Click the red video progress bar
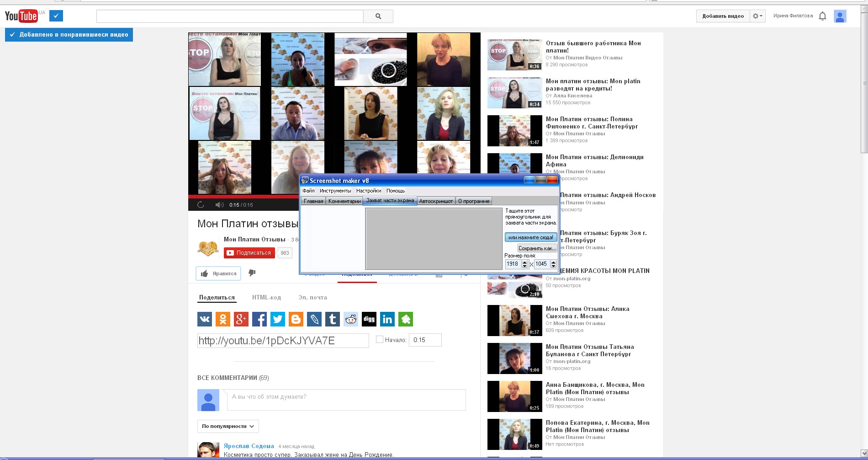The width and height of the screenshot is (868, 460). click(x=243, y=197)
